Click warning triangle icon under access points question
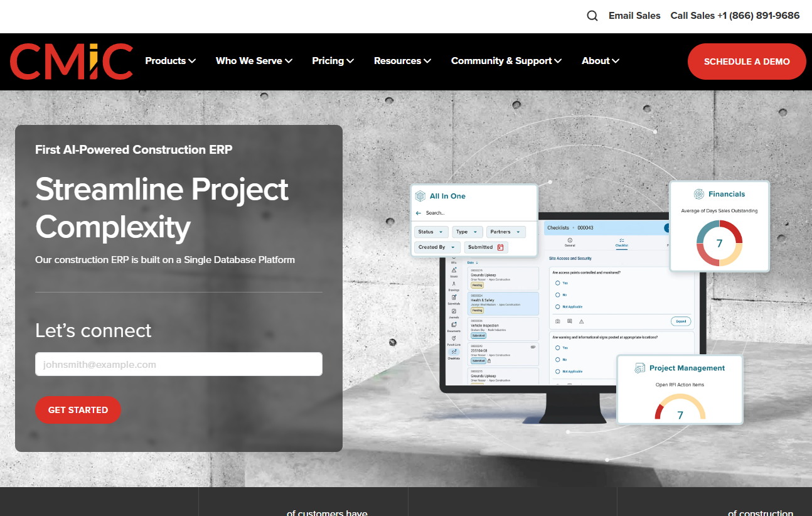The height and width of the screenshot is (516, 812). point(581,321)
